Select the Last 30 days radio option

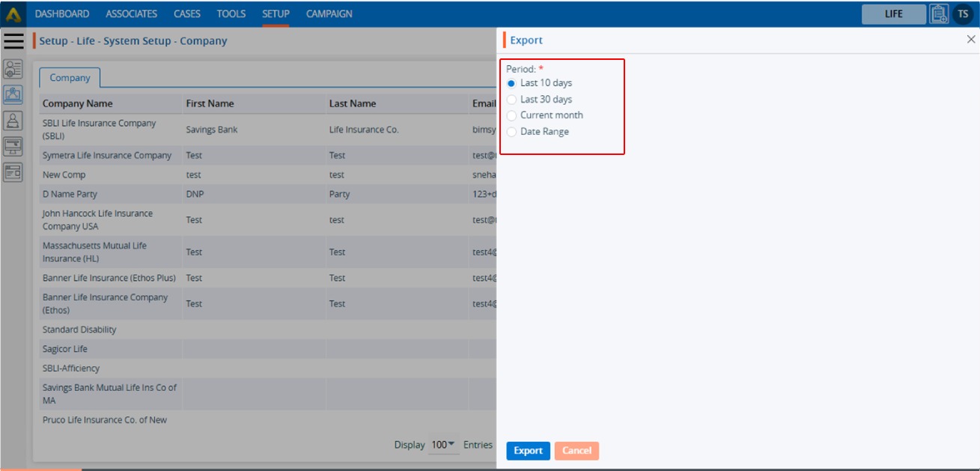[x=512, y=100]
